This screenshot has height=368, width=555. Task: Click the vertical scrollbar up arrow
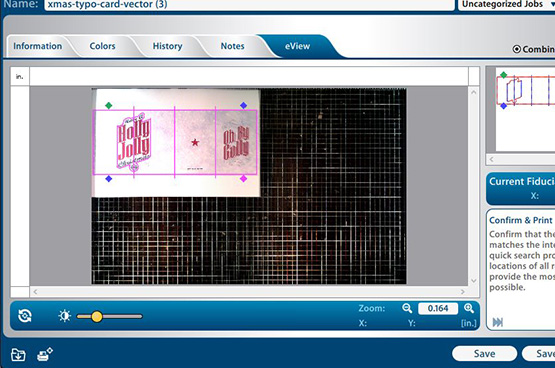474,92
